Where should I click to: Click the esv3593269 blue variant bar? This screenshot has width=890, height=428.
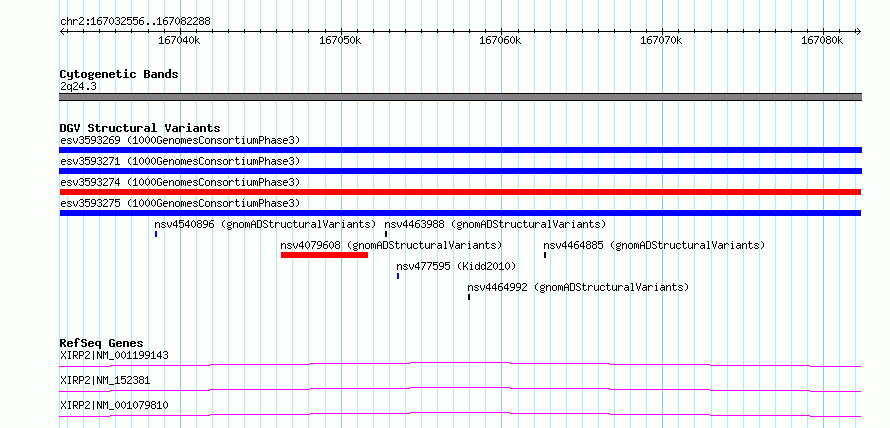coord(460,150)
